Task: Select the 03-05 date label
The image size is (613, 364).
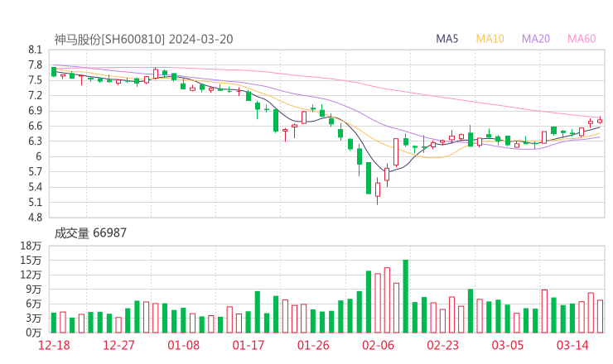Action: (x=508, y=345)
